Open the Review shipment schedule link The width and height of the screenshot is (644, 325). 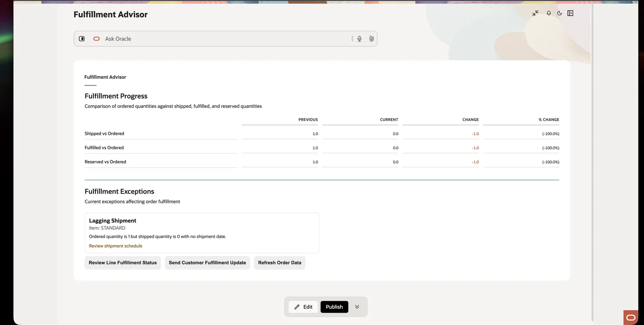click(116, 246)
